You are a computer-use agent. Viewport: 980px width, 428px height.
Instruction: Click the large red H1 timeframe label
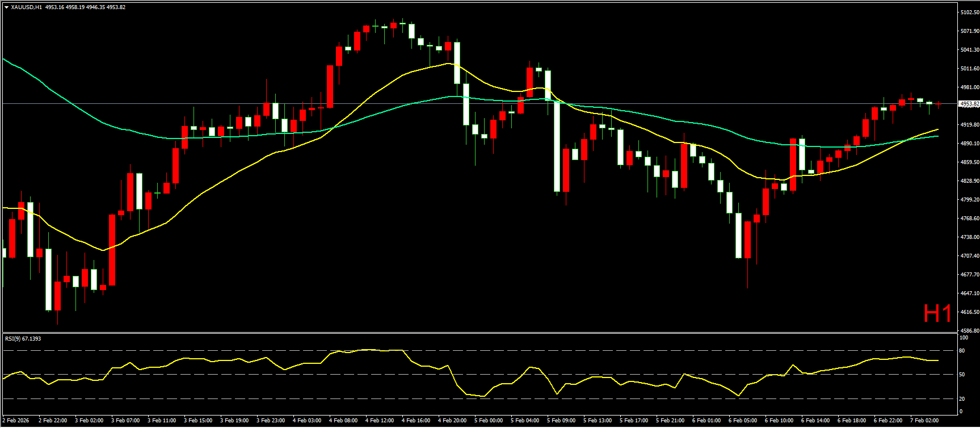pyautogui.click(x=937, y=314)
